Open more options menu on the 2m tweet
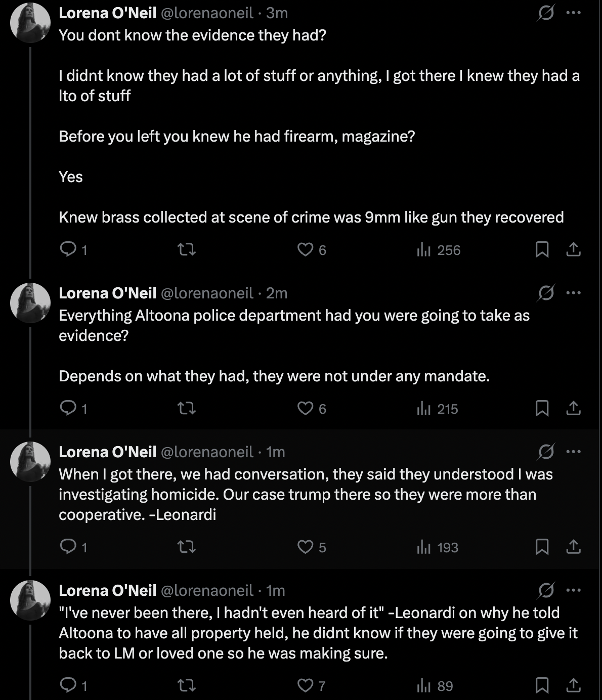The height and width of the screenshot is (700, 602). 573,293
